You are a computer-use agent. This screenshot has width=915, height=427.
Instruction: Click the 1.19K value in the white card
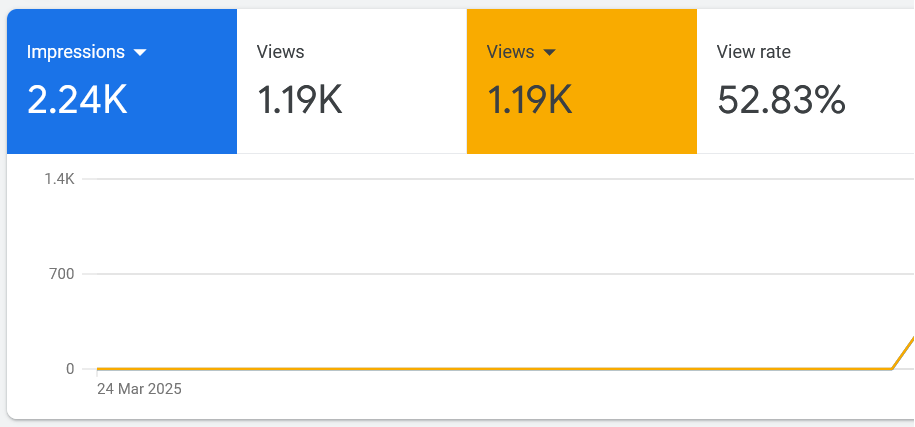[300, 100]
